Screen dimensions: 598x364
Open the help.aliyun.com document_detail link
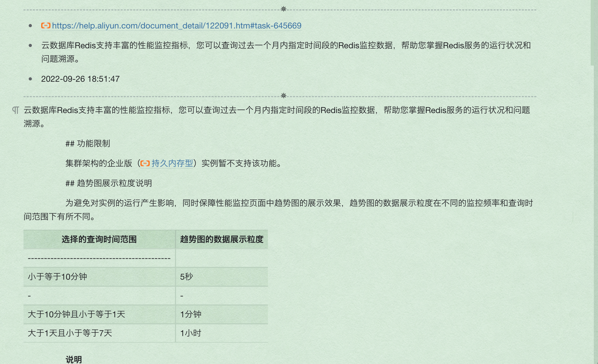click(177, 26)
